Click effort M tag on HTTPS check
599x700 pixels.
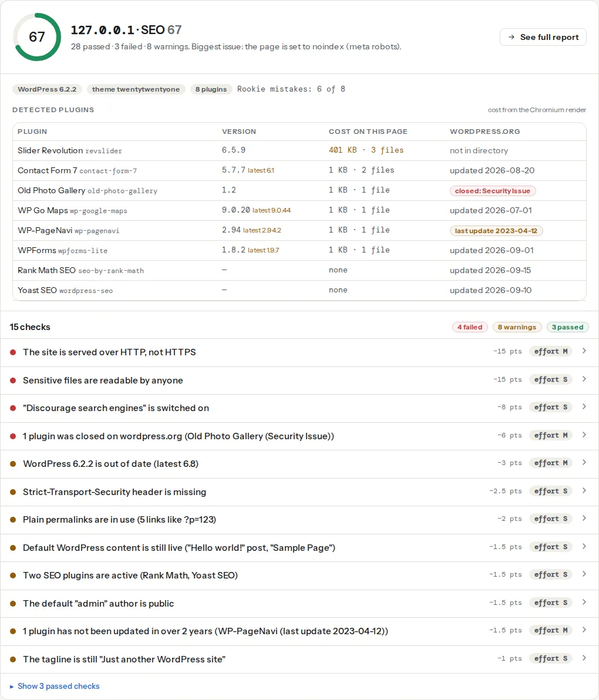click(551, 351)
